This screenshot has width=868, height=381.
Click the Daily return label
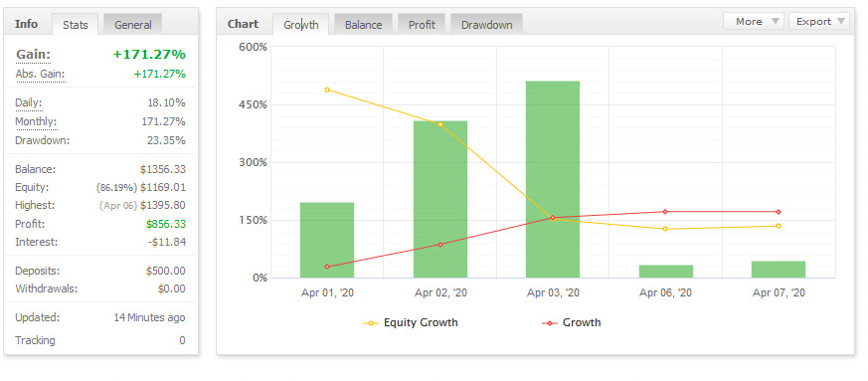coord(28,103)
